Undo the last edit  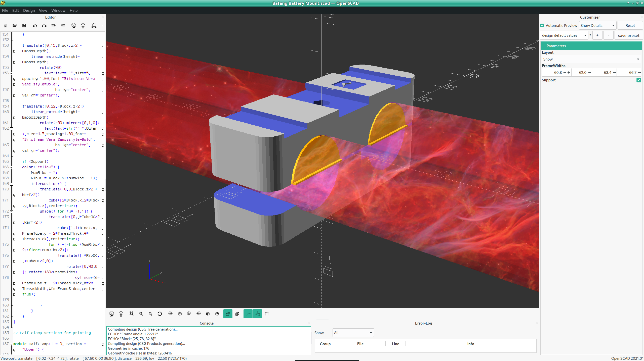(x=35, y=25)
